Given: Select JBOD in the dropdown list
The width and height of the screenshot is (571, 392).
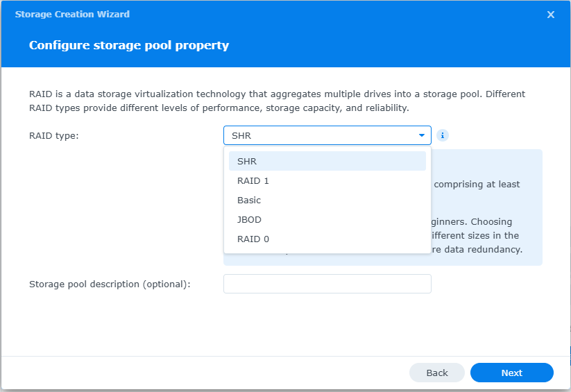Looking at the screenshot, I should click(x=327, y=220).
